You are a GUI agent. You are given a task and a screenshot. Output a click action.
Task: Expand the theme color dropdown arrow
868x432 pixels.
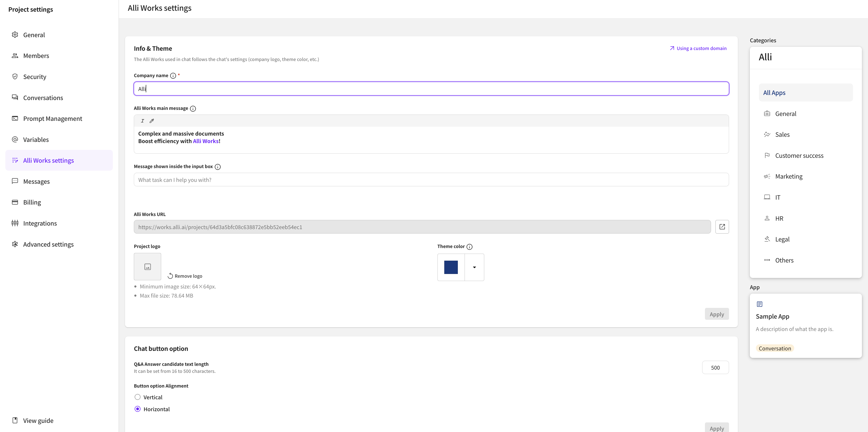click(474, 267)
